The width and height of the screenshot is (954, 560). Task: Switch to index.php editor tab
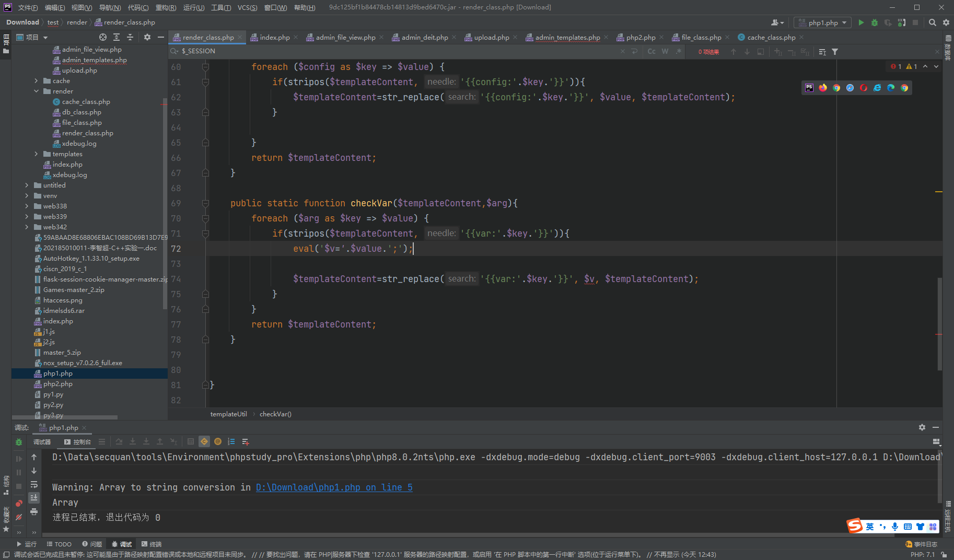pyautogui.click(x=274, y=37)
